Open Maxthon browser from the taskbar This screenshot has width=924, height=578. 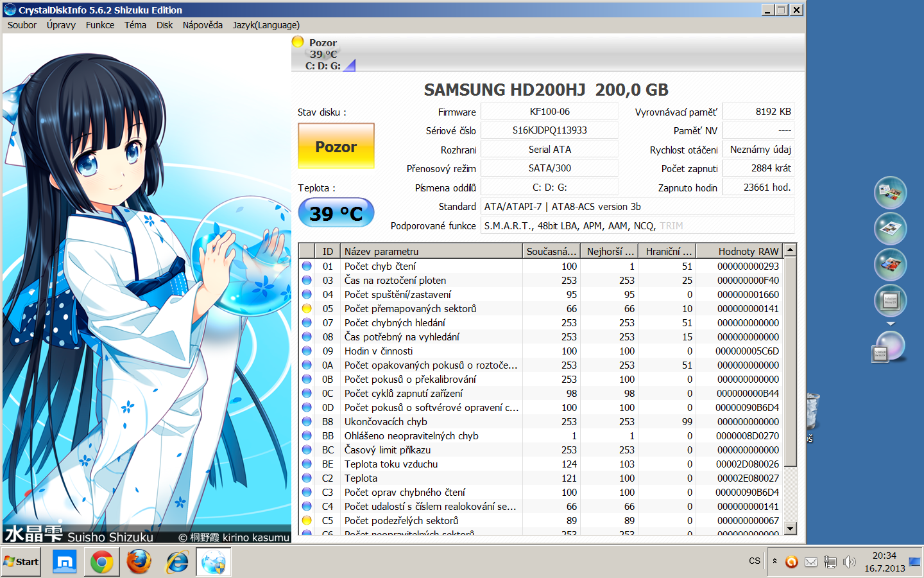[64, 562]
